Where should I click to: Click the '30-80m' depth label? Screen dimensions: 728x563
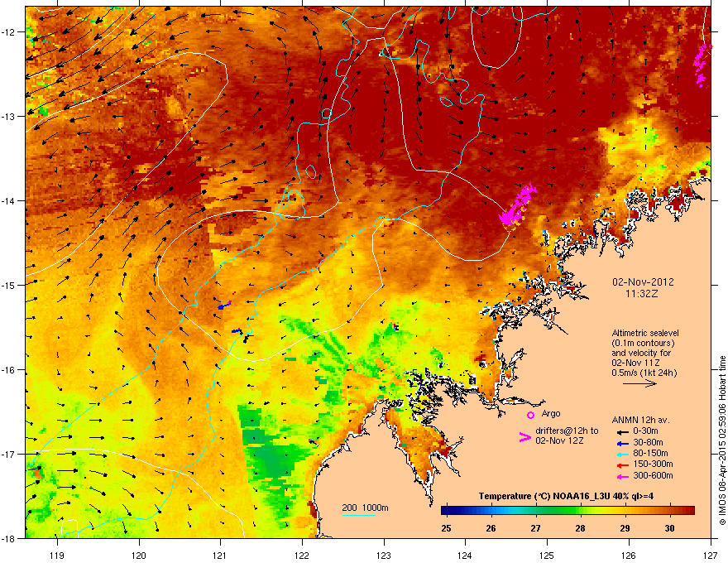[x=648, y=442]
